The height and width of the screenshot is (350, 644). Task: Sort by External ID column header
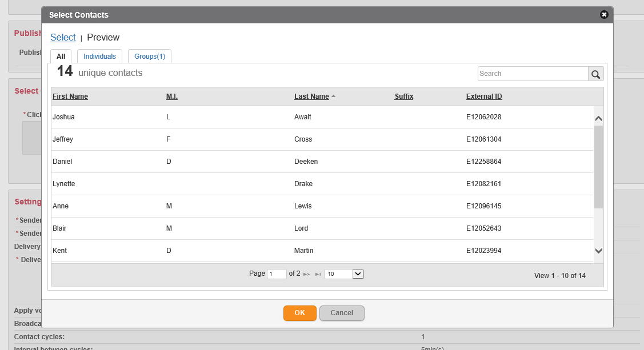pyautogui.click(x=484, y=96)
